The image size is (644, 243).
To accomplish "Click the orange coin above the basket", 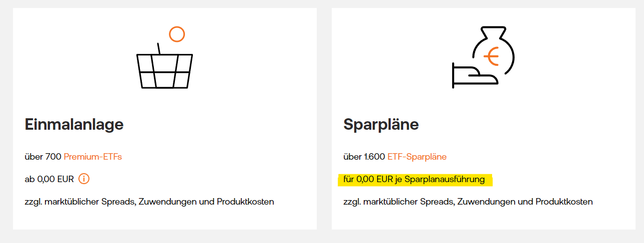I will [x=177, y=34].
